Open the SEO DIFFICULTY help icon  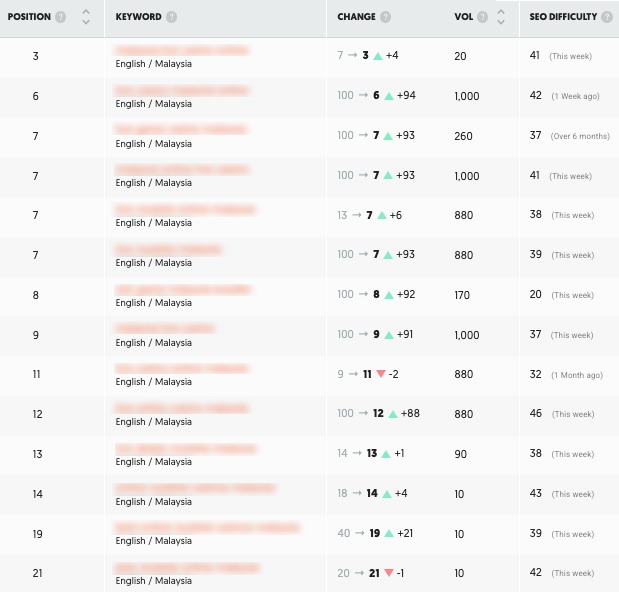pos(607,17)
